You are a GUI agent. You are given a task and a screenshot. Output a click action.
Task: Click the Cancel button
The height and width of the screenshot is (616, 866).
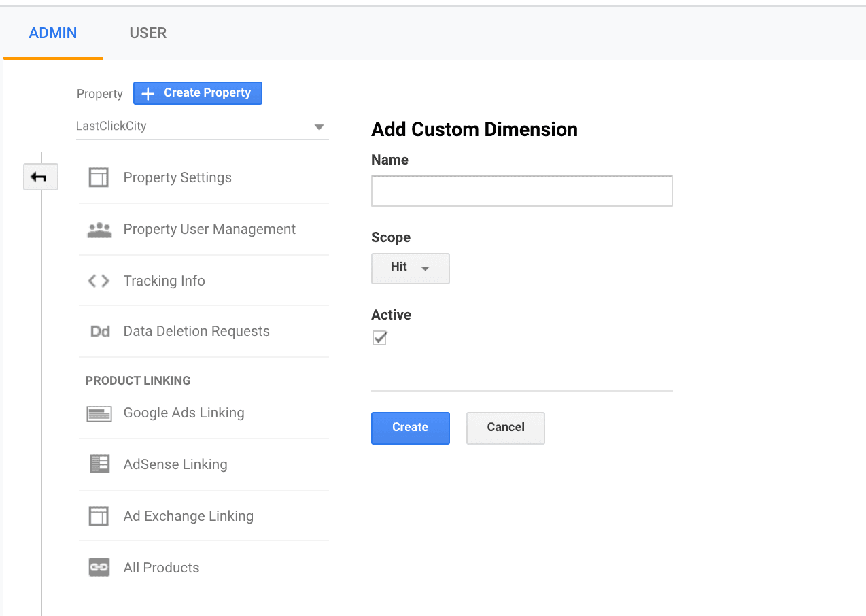(506, 428)
